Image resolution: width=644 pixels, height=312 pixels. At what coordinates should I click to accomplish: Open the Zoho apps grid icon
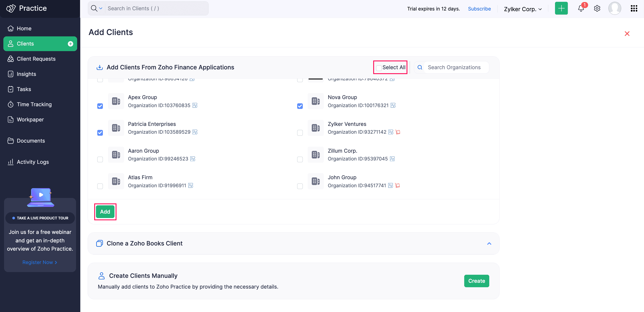[x=634, y=8]
